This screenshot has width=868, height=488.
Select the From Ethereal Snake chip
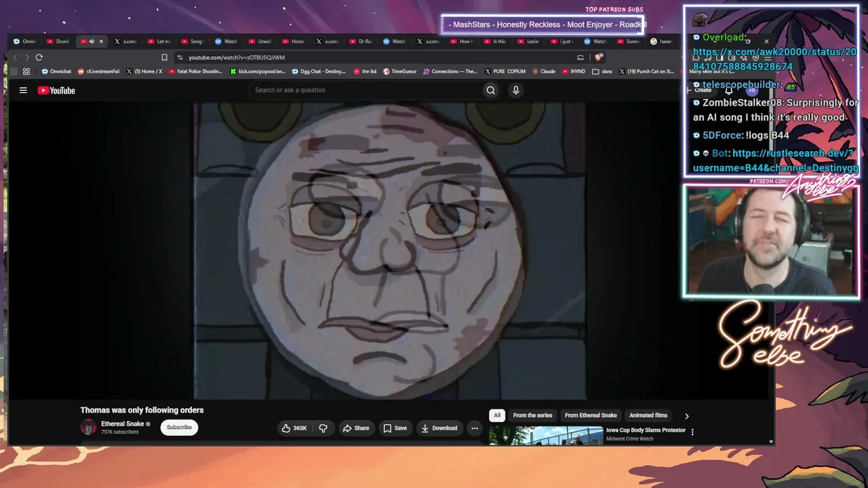click(591, 415)
